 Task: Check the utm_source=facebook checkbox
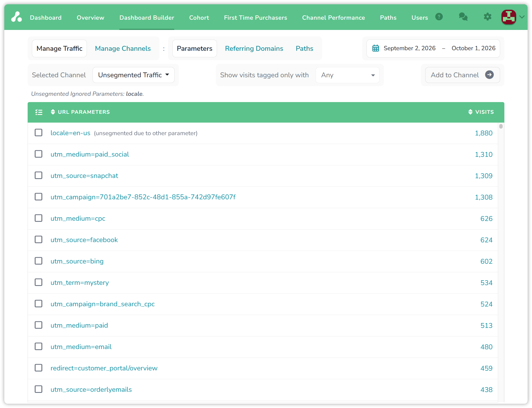[38, 239]
